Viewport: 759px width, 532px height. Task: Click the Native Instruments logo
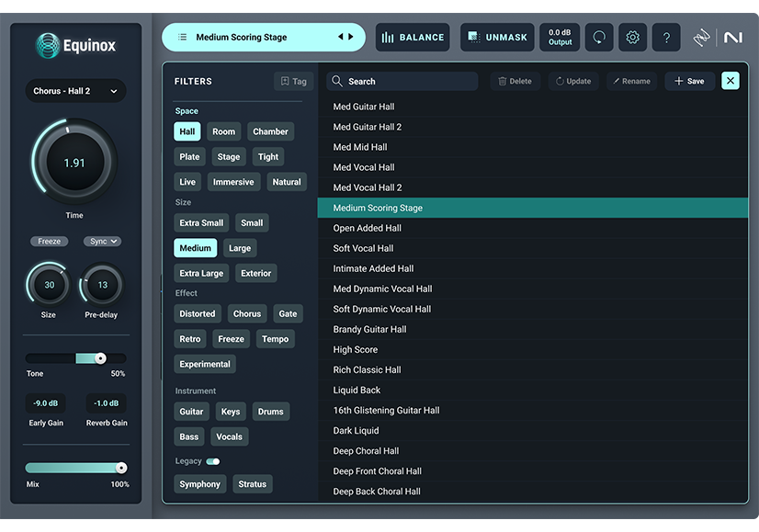[733, 38]
